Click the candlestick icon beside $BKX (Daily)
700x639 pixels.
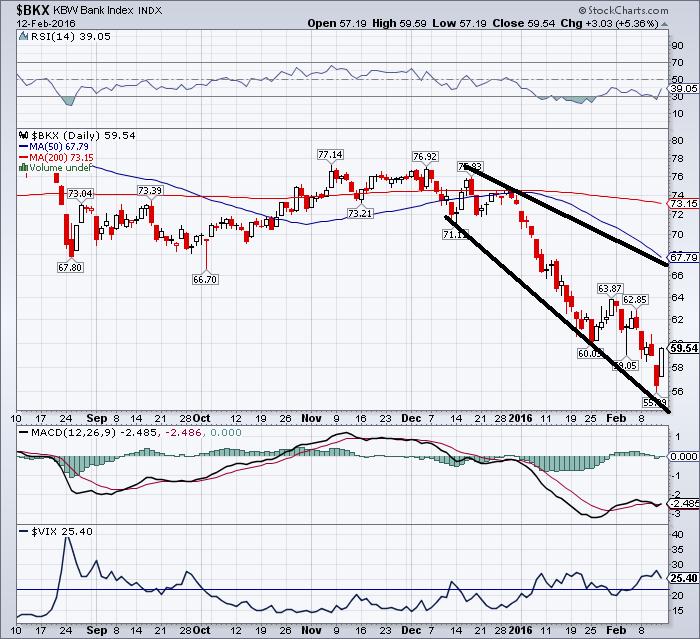(x=23, y=135)
